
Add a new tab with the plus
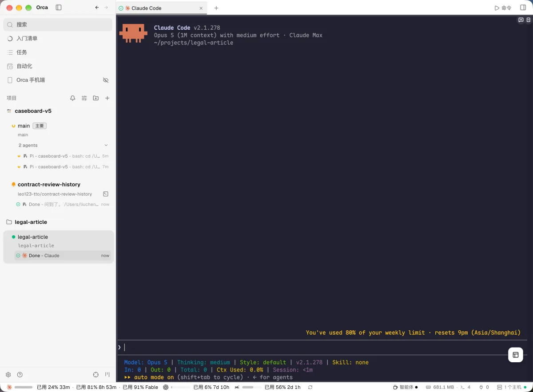[x=216, y=8]
